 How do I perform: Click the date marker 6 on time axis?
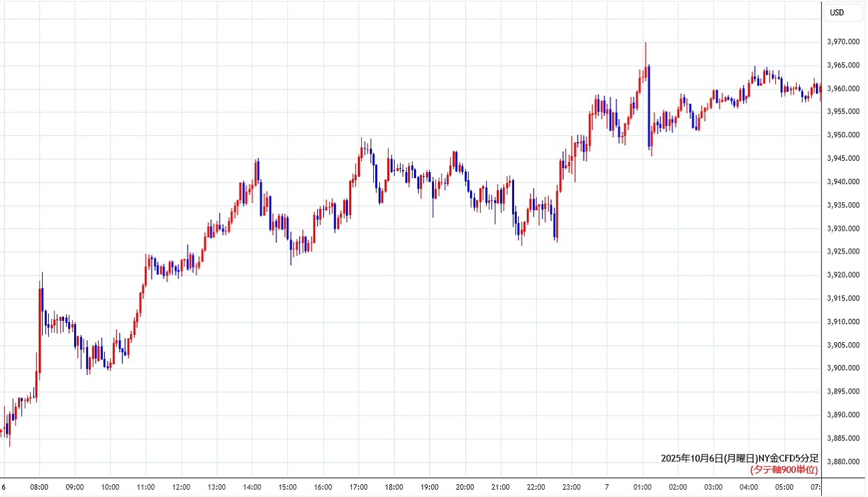pos(3,487)
